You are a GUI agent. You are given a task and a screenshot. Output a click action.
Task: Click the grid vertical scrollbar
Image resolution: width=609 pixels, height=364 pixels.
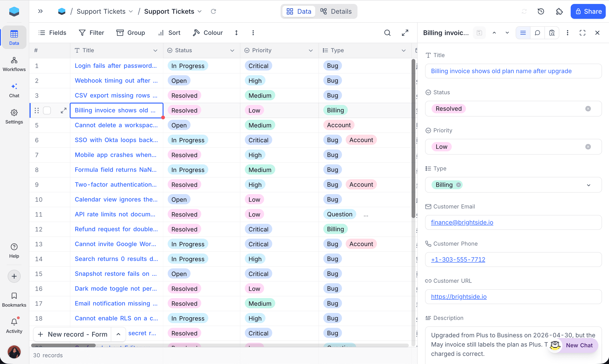point(413,139)
